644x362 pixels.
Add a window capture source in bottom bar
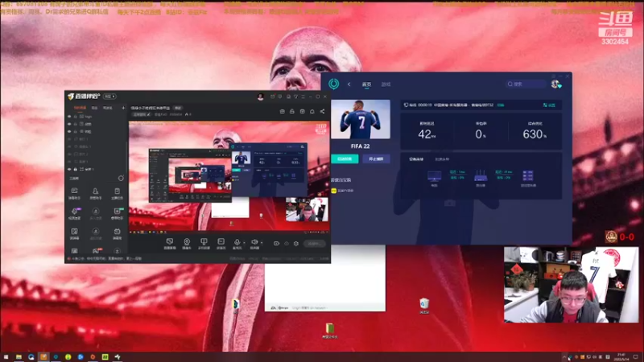[204, 244]
